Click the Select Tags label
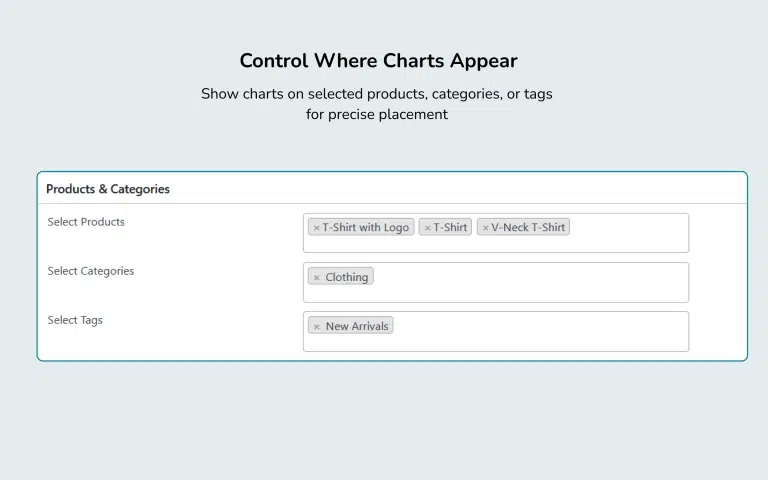The width and height of the screenshot is (768, 480). click(x=75, y=320)
